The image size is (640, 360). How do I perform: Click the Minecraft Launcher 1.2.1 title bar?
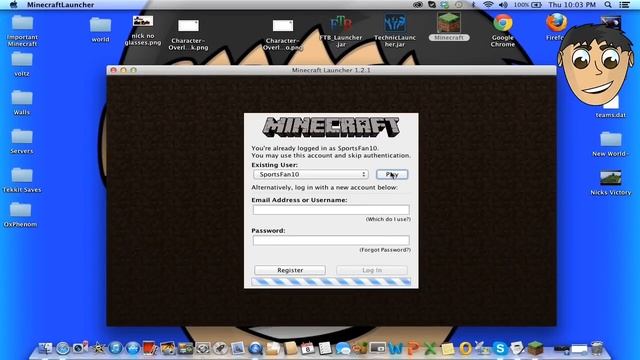pyautogui.click(x=331, y=70)
